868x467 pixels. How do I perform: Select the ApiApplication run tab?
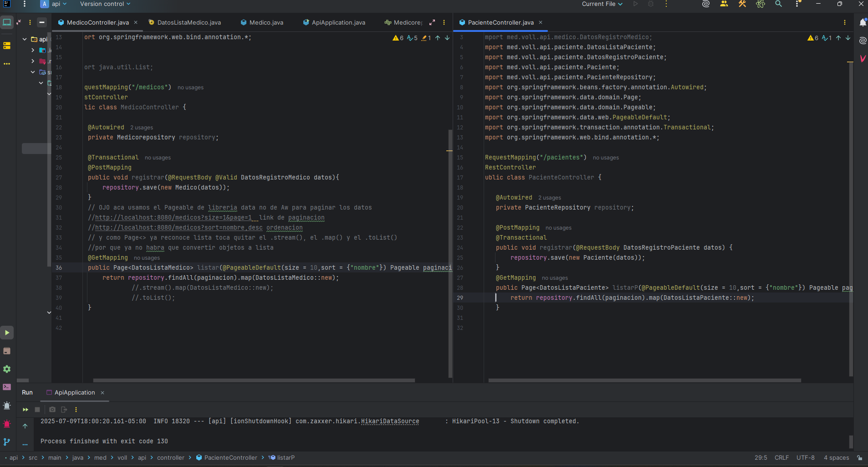point(75,393)
